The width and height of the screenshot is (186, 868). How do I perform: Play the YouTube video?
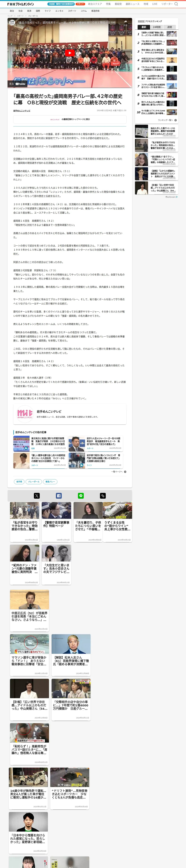coord(70,53)
